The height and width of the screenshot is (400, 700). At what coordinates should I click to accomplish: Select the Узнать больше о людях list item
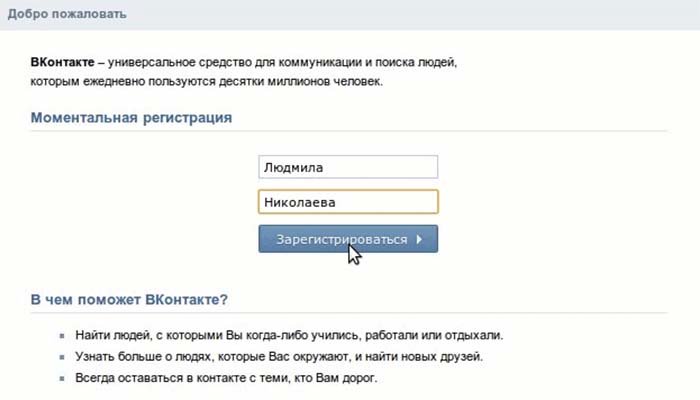point(279,357)
